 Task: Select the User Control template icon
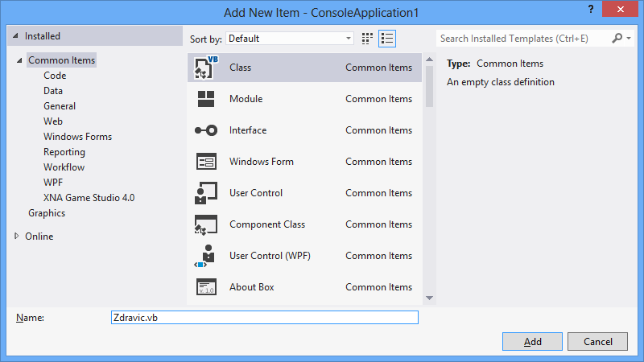(x=205, y=193)
